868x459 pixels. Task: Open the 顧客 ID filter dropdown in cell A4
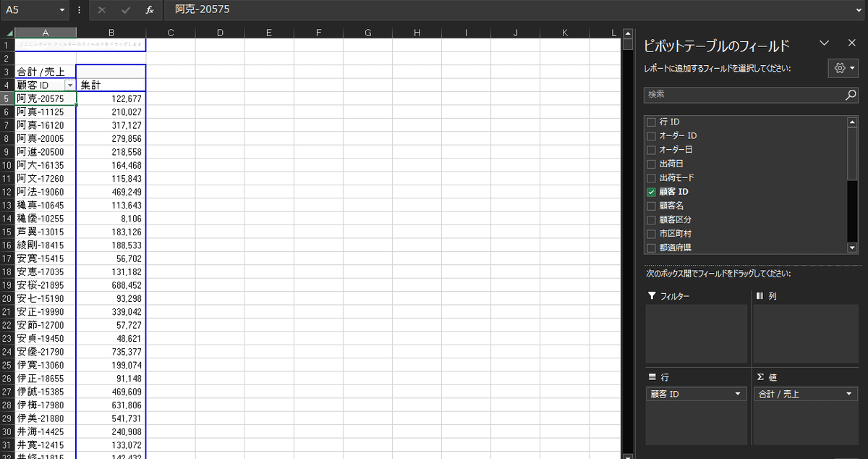(x=70, y=85)
